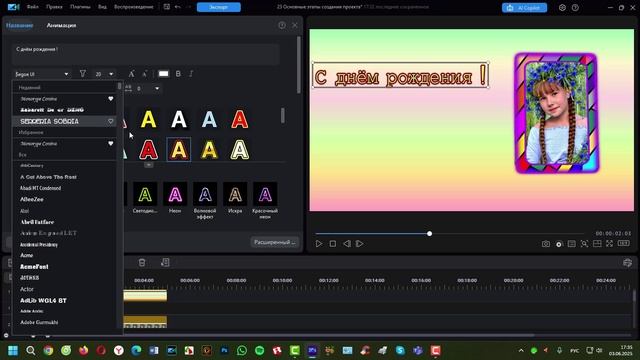Click the Экспорт button
The width and height of the screenshot is (640, 360).
[x=219, y=7]
